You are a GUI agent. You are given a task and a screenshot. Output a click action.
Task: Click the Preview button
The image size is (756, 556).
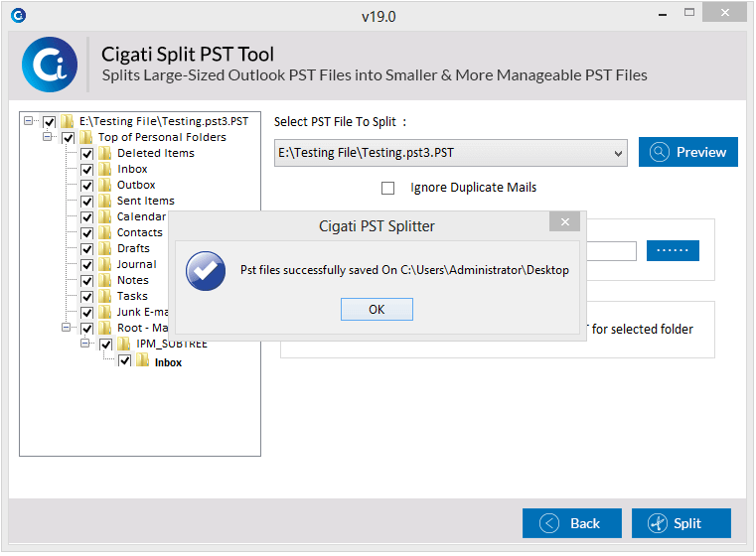click(688, 152)
